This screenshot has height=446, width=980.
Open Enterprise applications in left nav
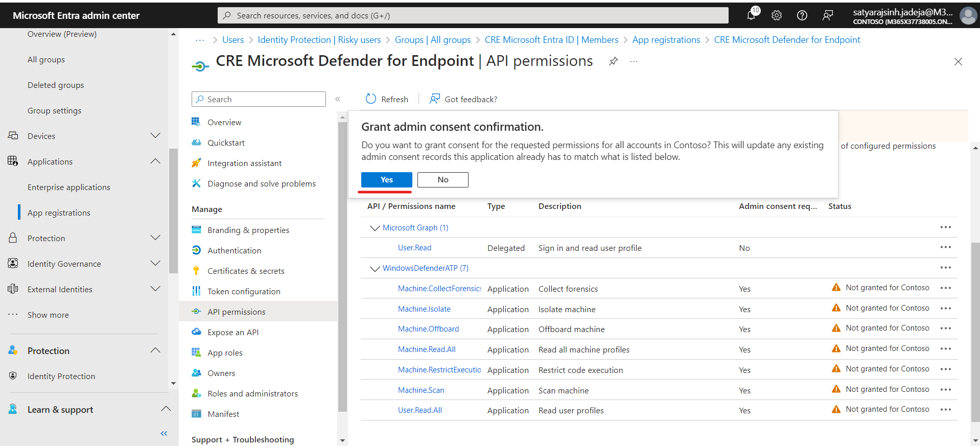(69, 187)
